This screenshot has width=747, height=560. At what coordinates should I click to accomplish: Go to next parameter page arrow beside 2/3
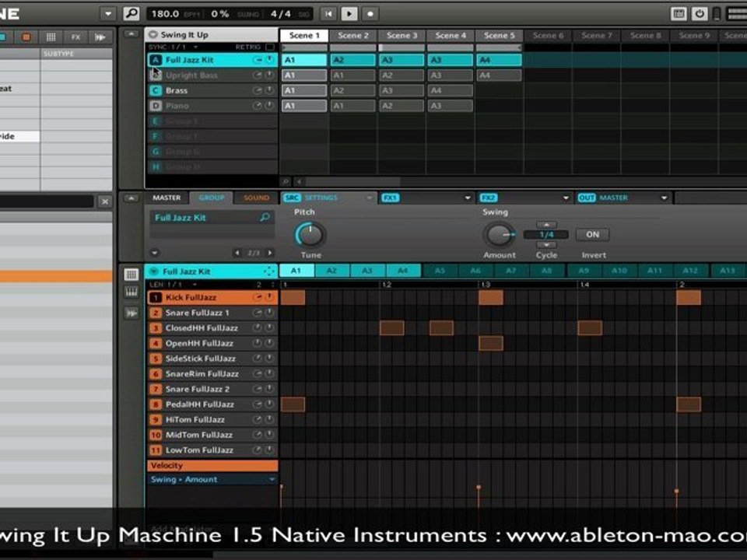pyautogui.click(x=270, y=252)
